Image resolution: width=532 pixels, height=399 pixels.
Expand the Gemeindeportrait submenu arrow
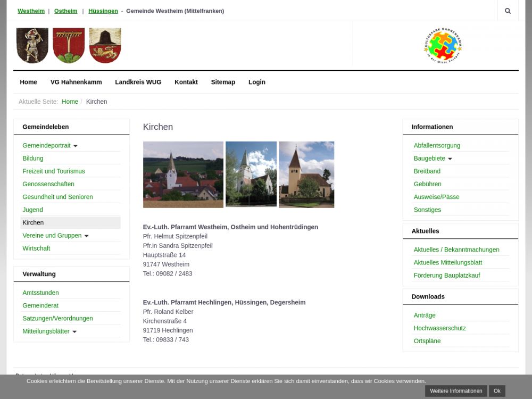point(75,146)
